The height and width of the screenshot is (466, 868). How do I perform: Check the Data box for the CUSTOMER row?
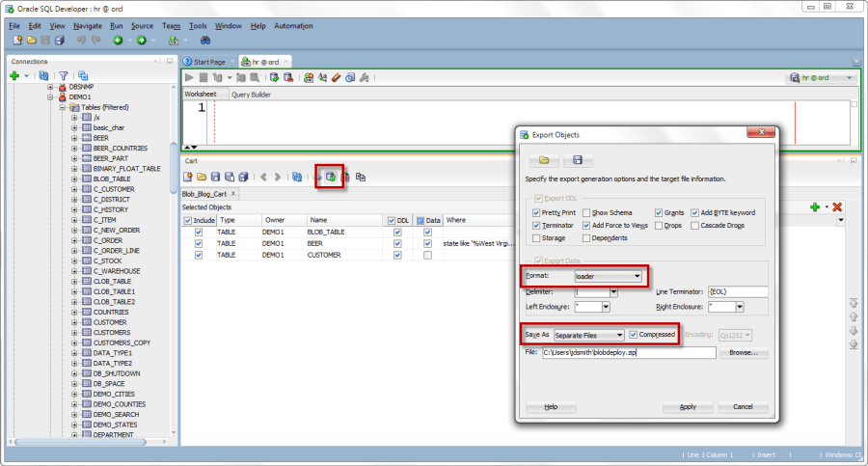click(x=427, y=256)
